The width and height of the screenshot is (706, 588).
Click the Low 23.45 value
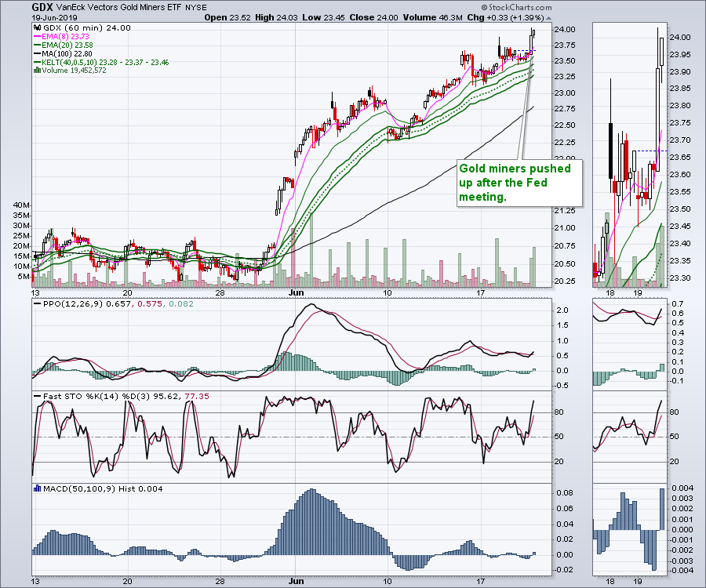323,17
